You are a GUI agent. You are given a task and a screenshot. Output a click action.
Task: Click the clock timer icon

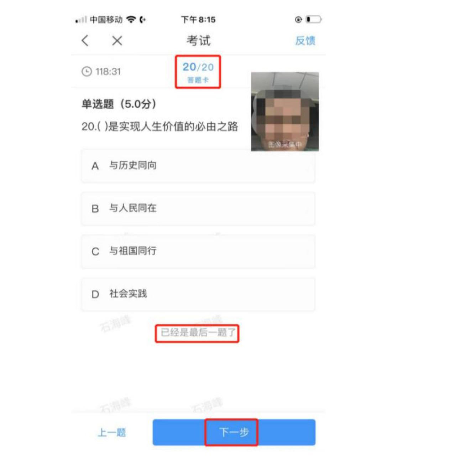[87, 72]
